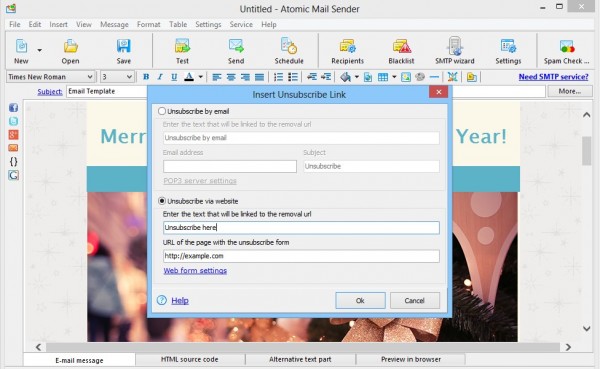Click the Email Template subject field
The image size is (600, 369).
[106, 91]
